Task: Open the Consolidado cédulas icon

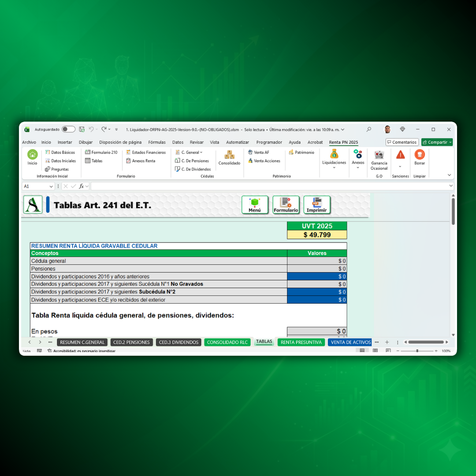Action: [229, 155]
